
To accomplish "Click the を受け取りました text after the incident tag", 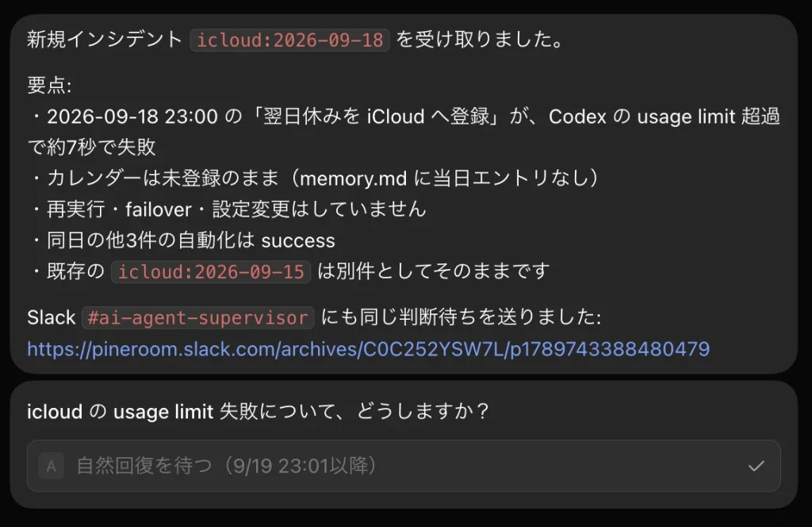I will click(480, 40).
